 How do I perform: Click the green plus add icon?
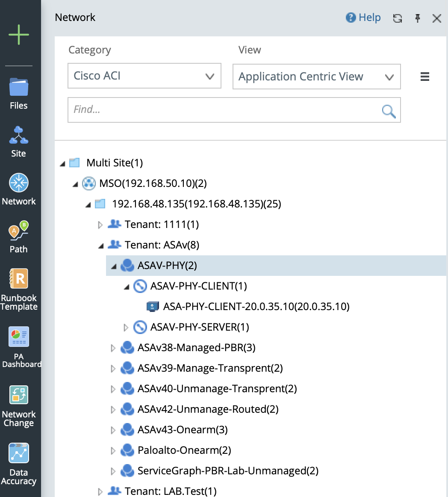click(x=19, y=35)
